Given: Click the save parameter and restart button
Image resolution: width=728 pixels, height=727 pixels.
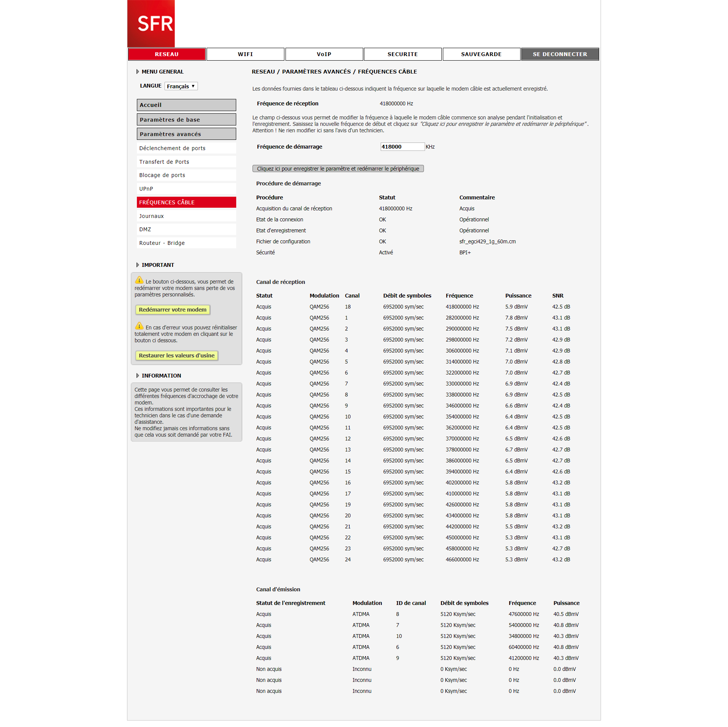Looking at the screenshot, I should click(x=338, y=168).
